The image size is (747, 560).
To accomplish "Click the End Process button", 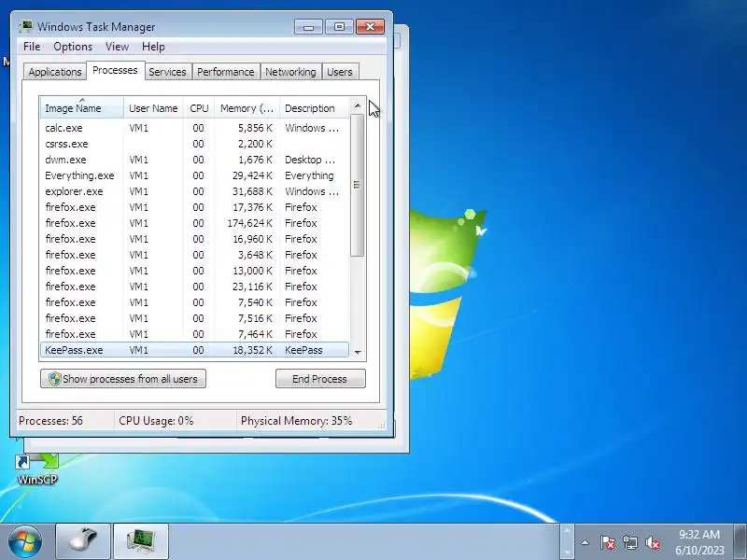I will [320, 379].
